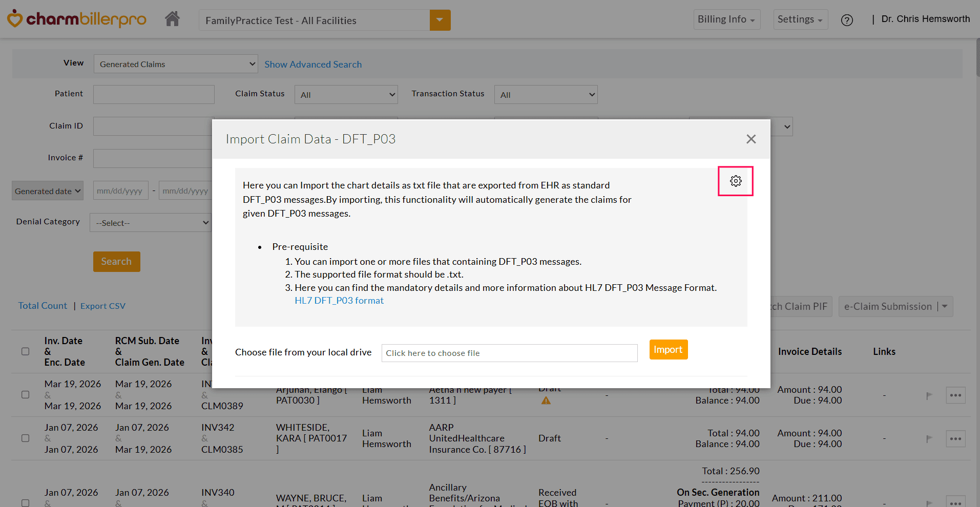Open the Generated date dropdown
The height and width of the screenshot is (507, 980).
click(48, 191)
